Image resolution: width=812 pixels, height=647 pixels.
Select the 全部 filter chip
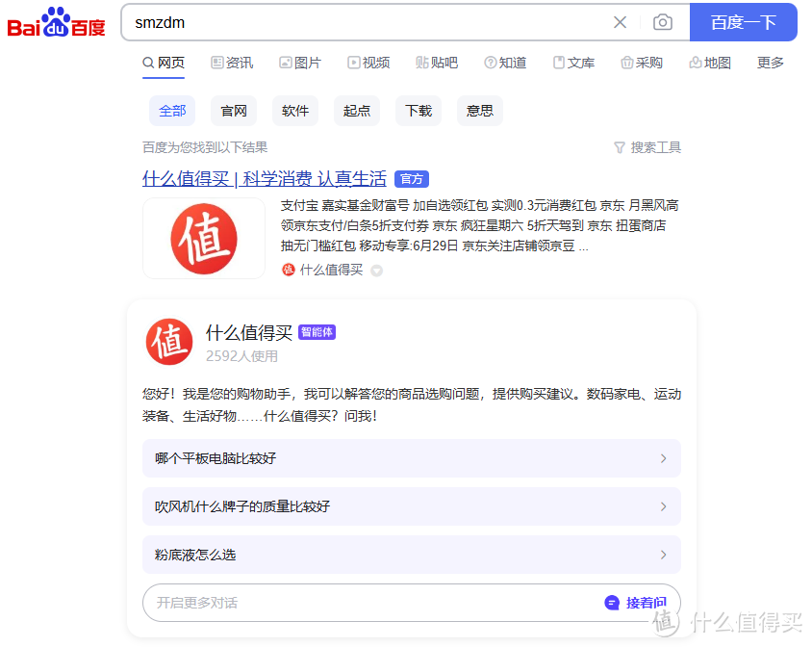[x=172, y=111]
